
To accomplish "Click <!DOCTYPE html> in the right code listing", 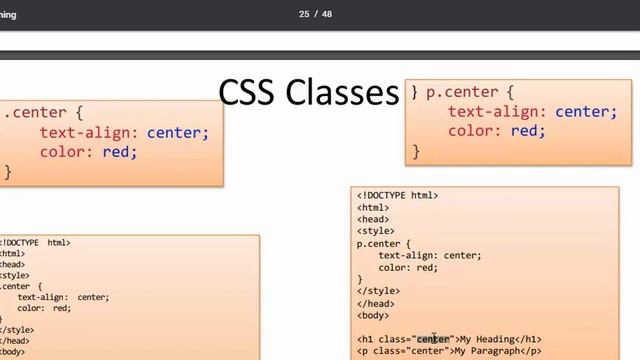I will point(397,196).
